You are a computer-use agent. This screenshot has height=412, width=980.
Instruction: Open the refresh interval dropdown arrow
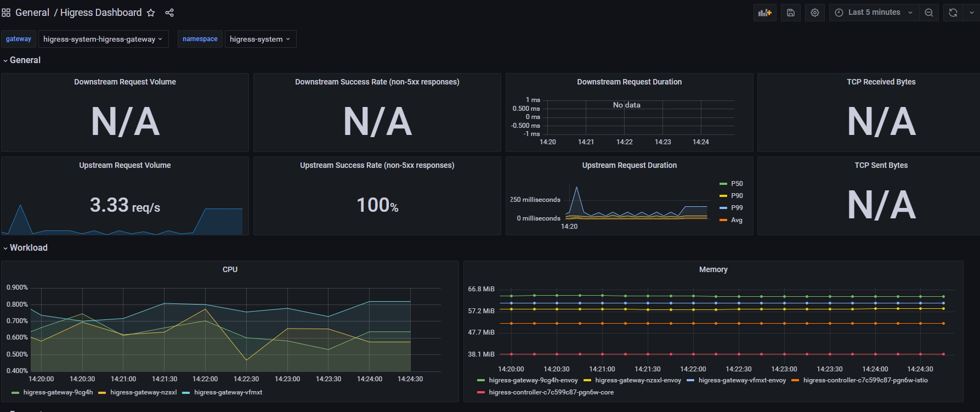coord(972,13)
